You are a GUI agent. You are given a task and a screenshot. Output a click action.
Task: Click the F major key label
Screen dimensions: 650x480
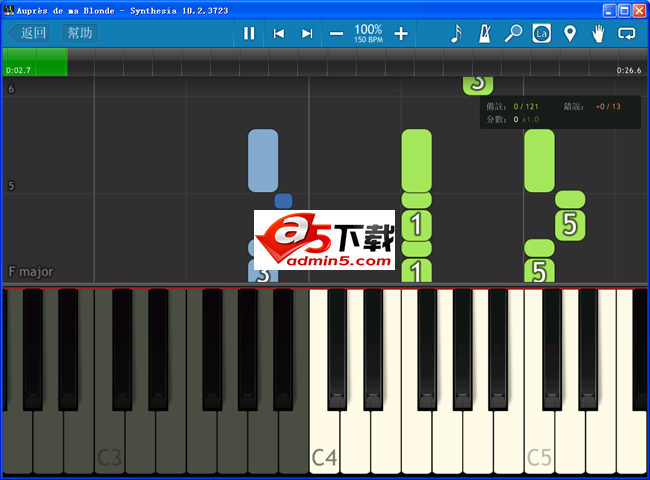(x=31, y=272)
